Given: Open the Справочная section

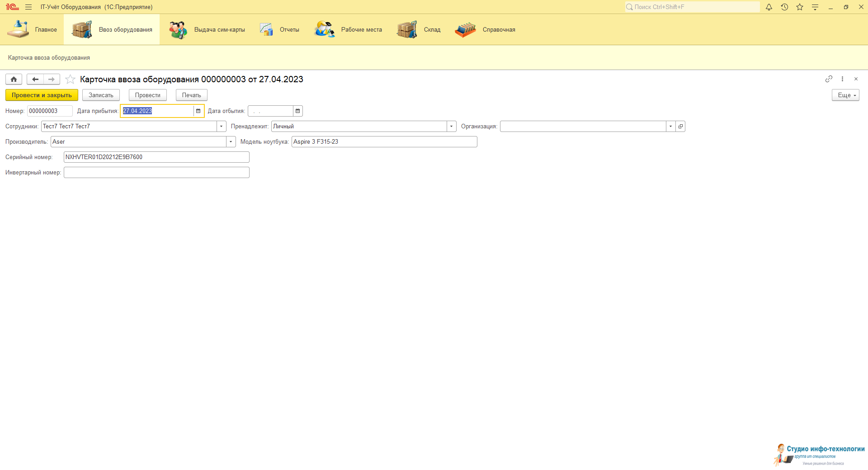Looking at the screenshot, I should pos(485,30).
